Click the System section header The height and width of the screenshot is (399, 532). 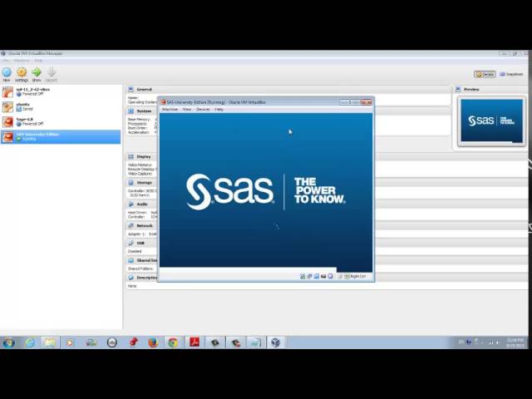144,111
